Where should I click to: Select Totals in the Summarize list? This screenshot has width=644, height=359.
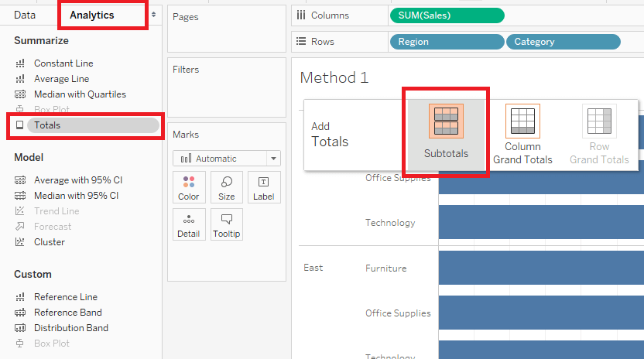point(93,125)
